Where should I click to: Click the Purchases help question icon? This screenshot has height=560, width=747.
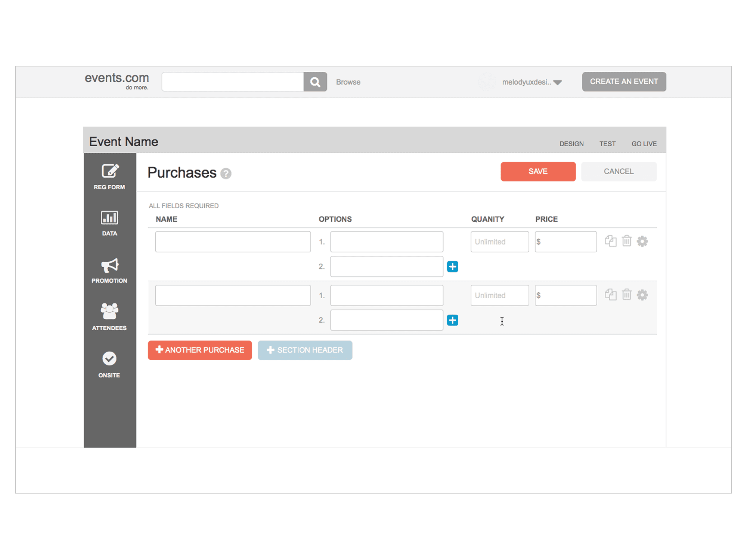(x=226, y=174)
